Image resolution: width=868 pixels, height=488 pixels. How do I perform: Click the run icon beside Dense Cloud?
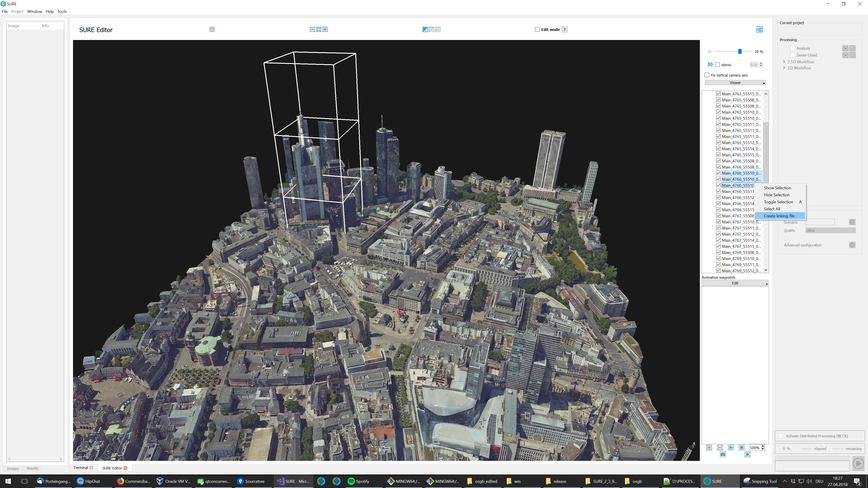coord(845,55)
